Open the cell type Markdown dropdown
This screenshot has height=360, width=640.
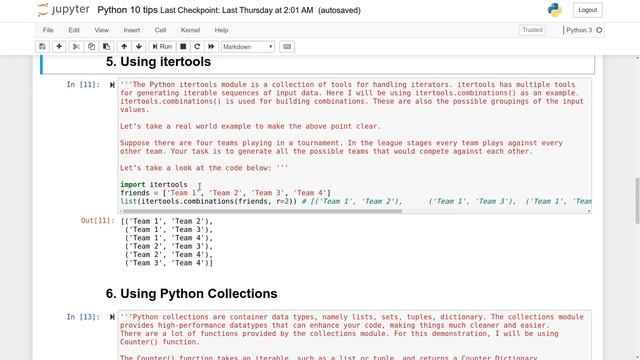(248, 47)
